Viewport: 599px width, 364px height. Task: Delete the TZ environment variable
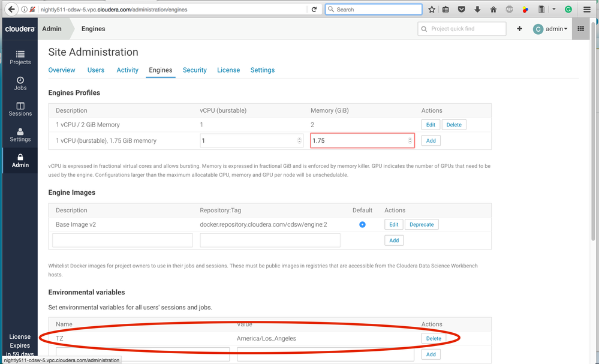click(x=434, y=338)
